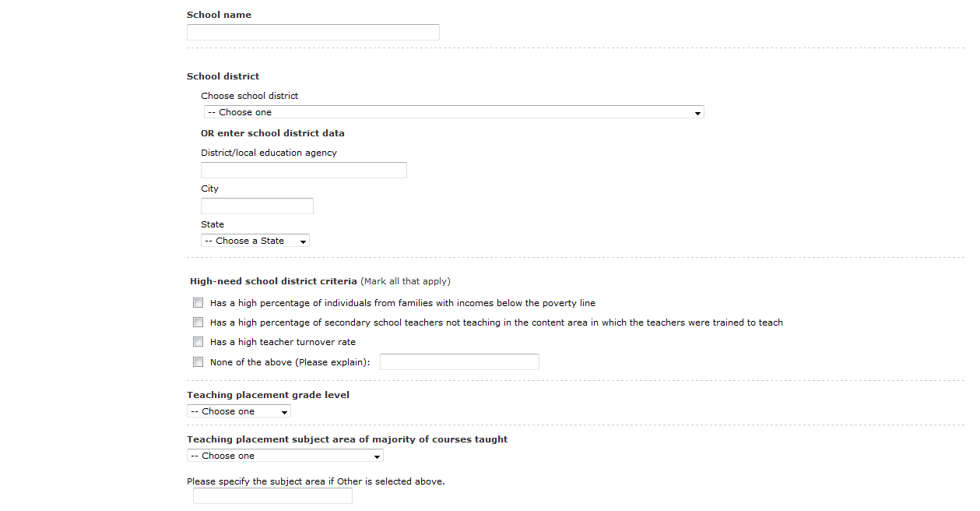Check the poverty line incomes checkbox

pos(198,303)
